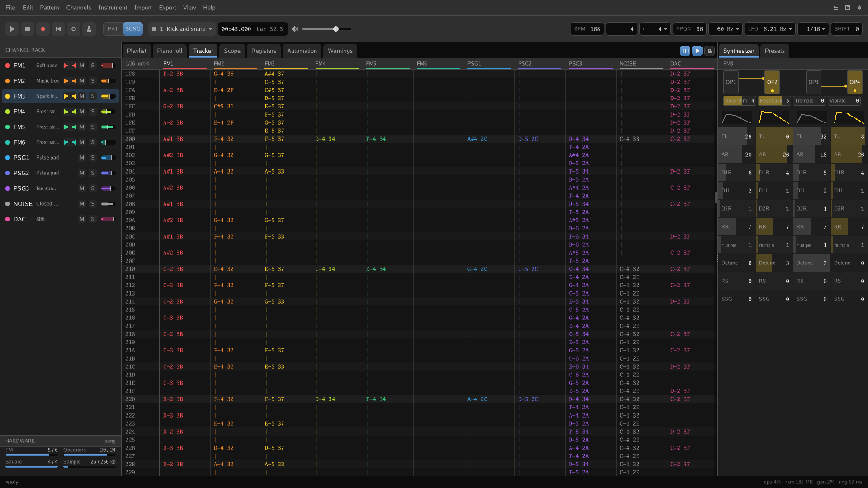868x488 pixels.
Task: Open the Pattern menu
Action: (x=49, y=8)
